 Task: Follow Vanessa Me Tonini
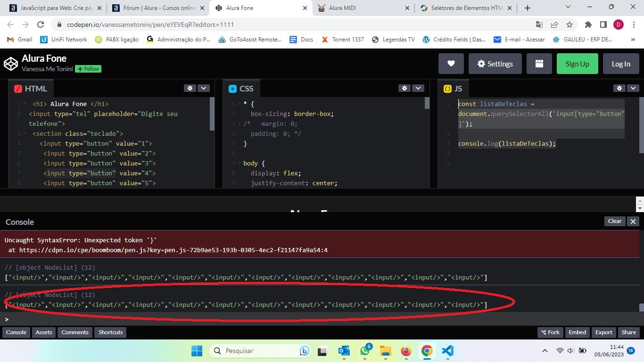click(x=88, y=69)
